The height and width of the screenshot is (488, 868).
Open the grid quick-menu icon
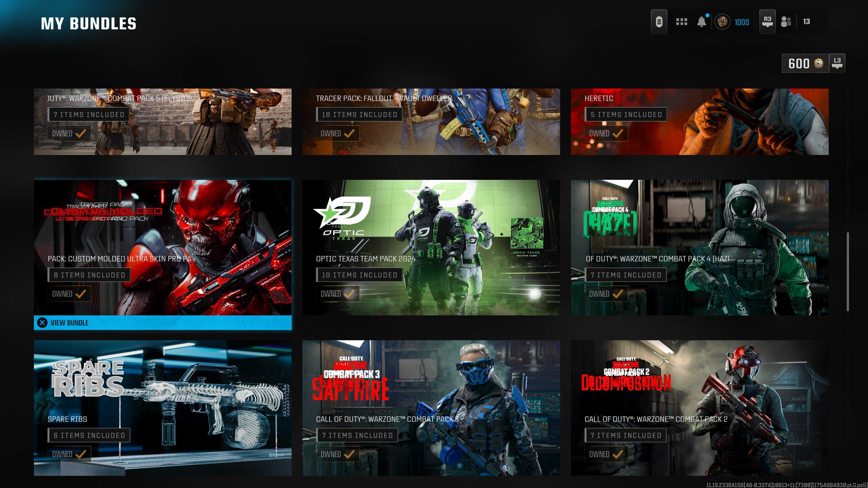pos(681,22)
